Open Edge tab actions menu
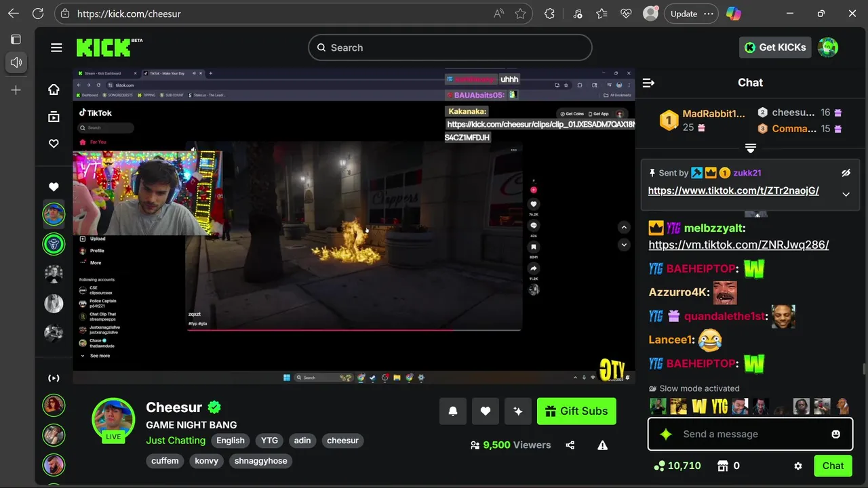 pos(16,39)
